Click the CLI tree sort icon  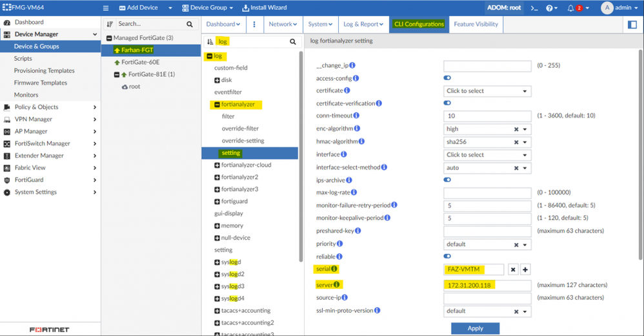(x=210, y=41)
